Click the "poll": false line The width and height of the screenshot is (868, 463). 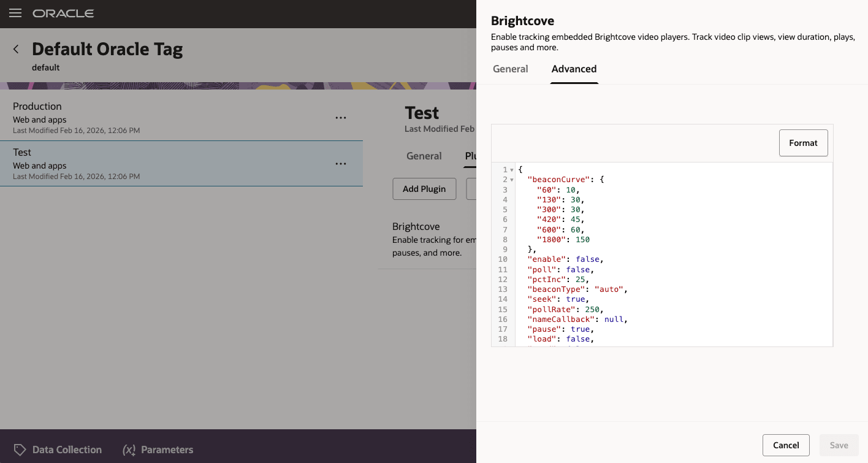560,269
